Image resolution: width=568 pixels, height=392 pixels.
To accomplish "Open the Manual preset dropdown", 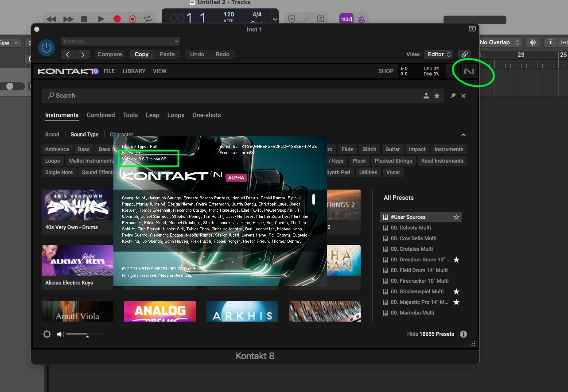I will pyautogui.click(x=121, y=41).
